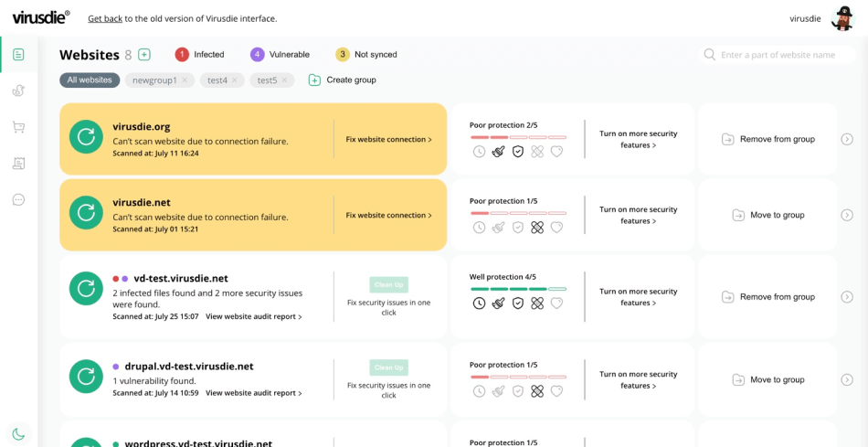Click virusdie.org protection level bar
The height and width of the screenshot is (447, 868).
tap(519, 137)
